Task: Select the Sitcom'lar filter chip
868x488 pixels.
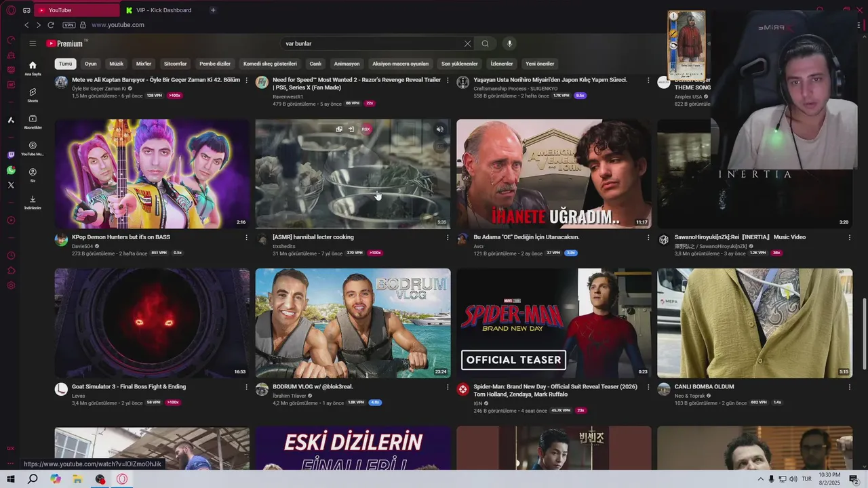Action: click(x=175, y=64)
